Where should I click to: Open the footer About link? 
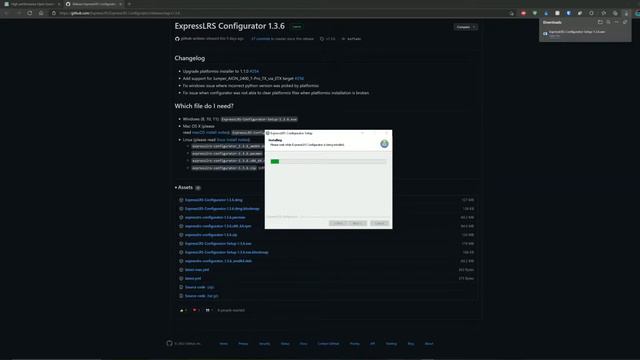429,344
